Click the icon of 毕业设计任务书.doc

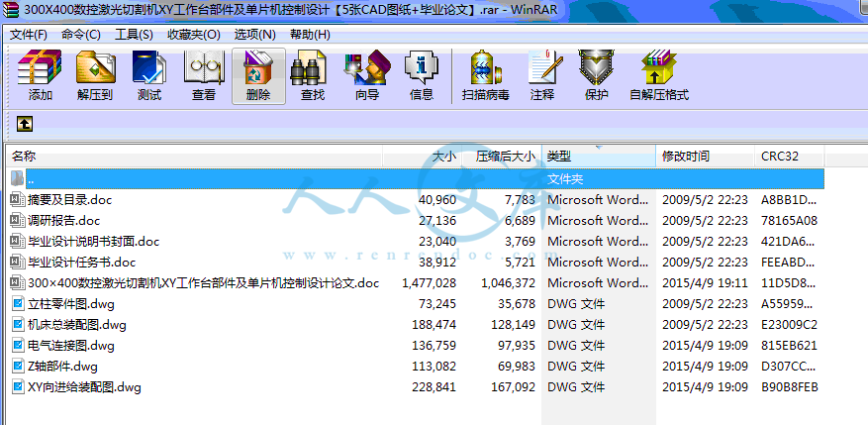(x=18, y=263)
